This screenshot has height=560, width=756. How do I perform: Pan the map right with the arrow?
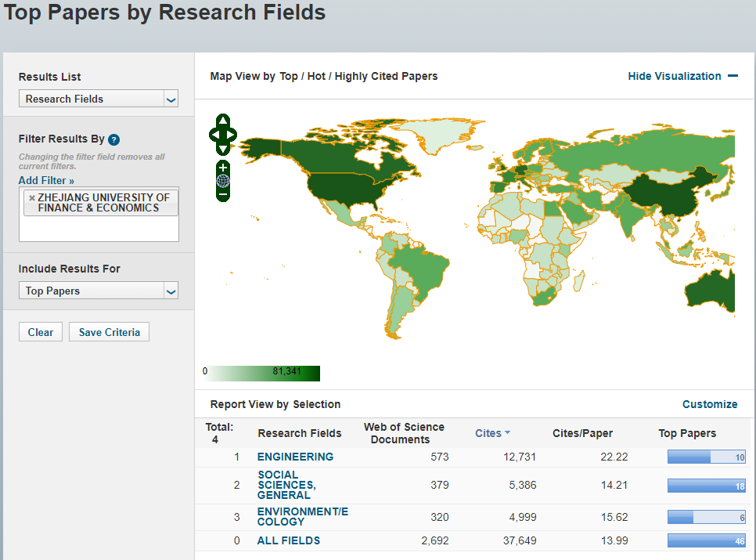coord(232,135)
